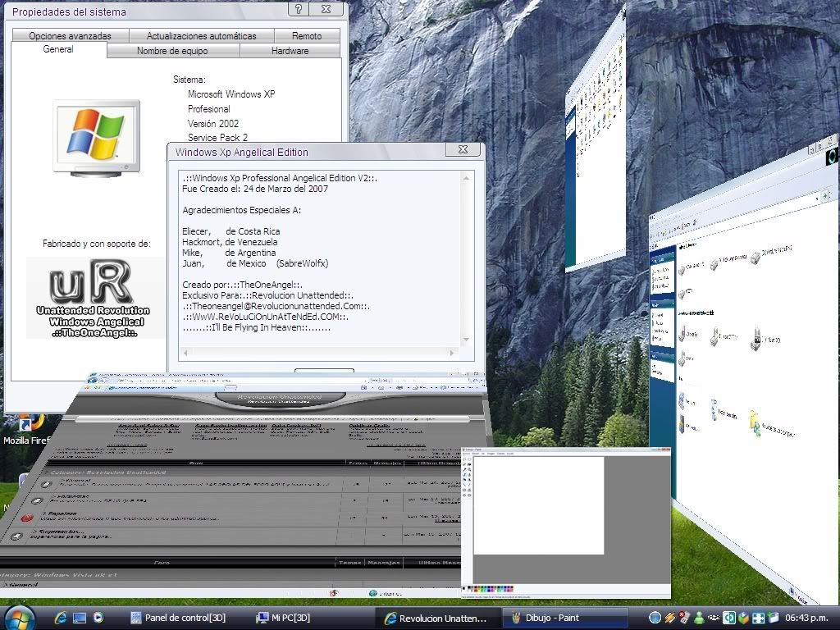Select the Magnifier tool in Paint
Viewport: 840px width, 630px height.
click(x=469, y=470)
